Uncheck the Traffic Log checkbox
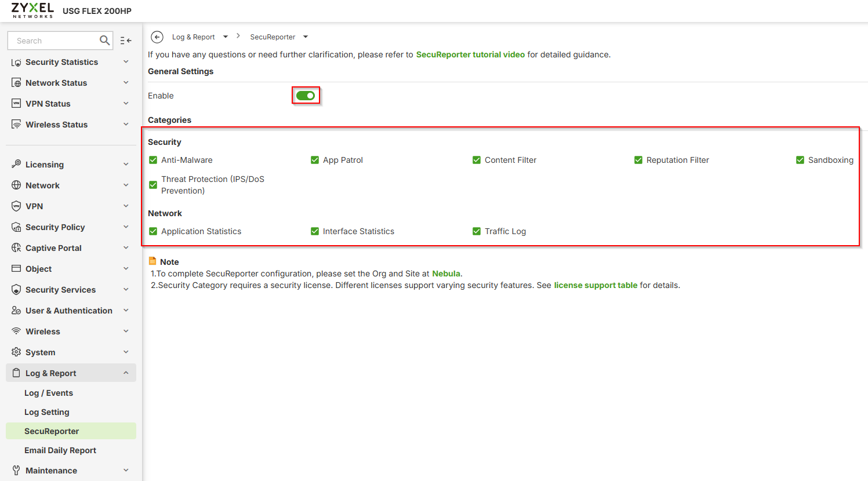 (x=477, y=231)
